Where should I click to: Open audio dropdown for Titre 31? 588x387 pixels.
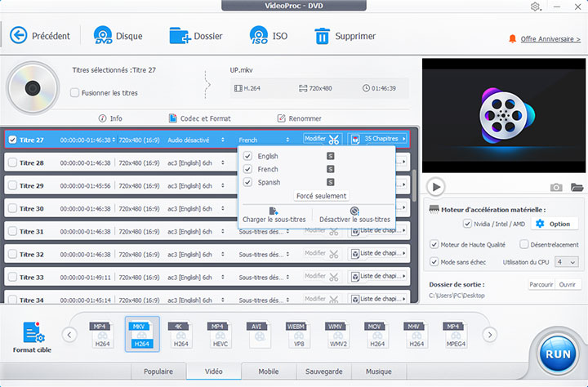pos(223,232)
